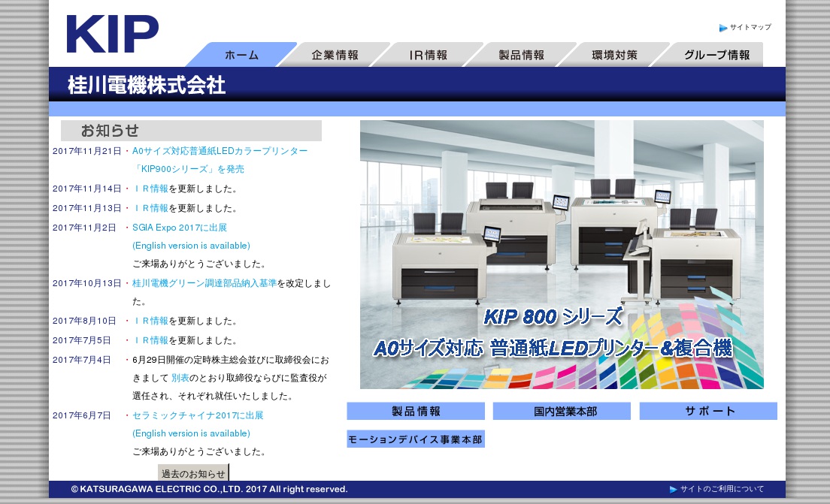The width and height of the screenshot is (830, 504).
Task: Click the date text 2017年11月21日
Action: point(86,151)
